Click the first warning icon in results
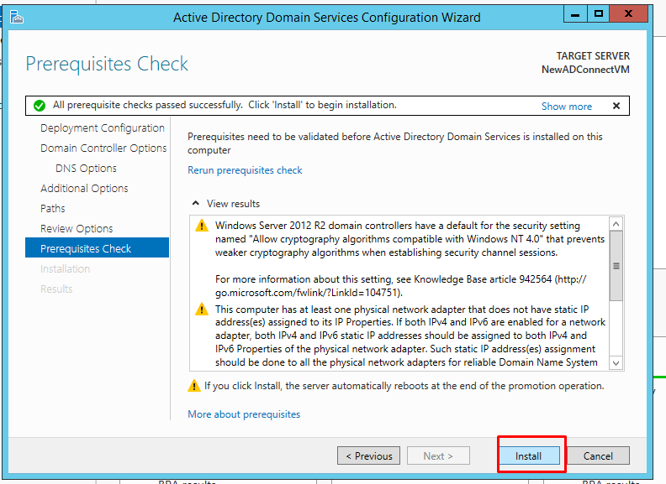The image size is (666, 484). click(201, 225)
